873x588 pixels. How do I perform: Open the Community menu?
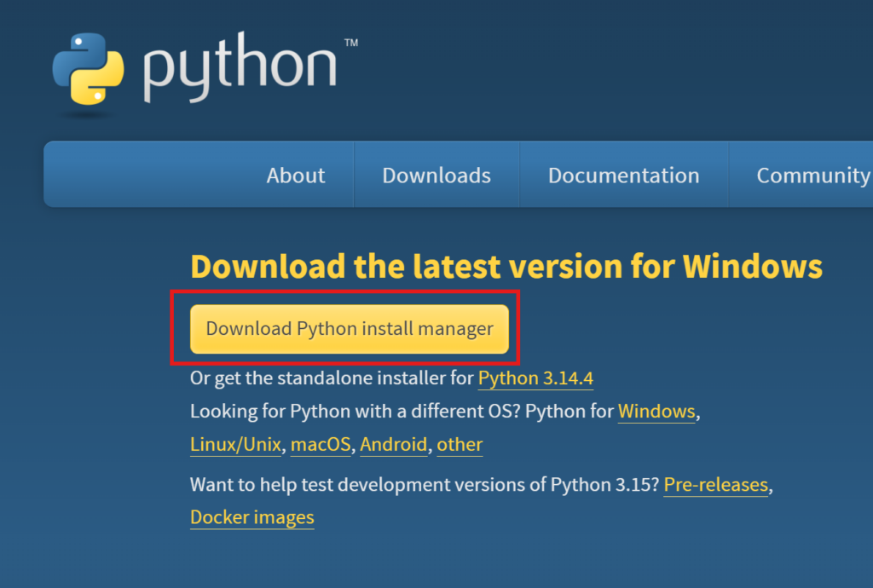point(814,176)
